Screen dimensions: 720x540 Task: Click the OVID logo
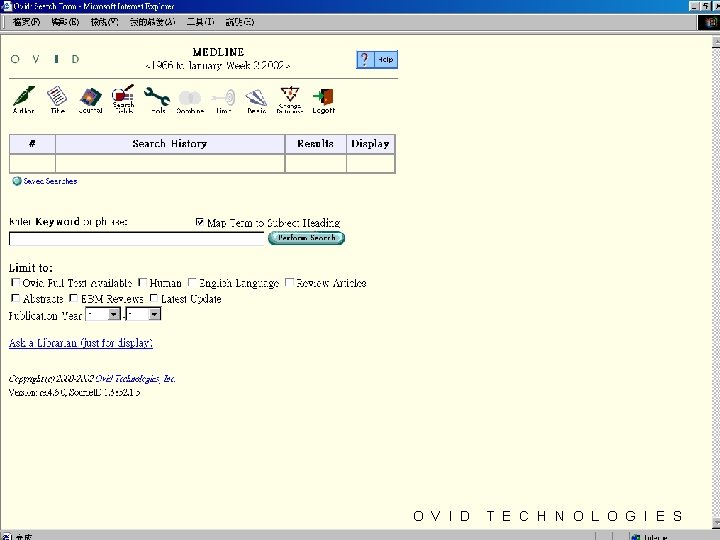(45, 59)
